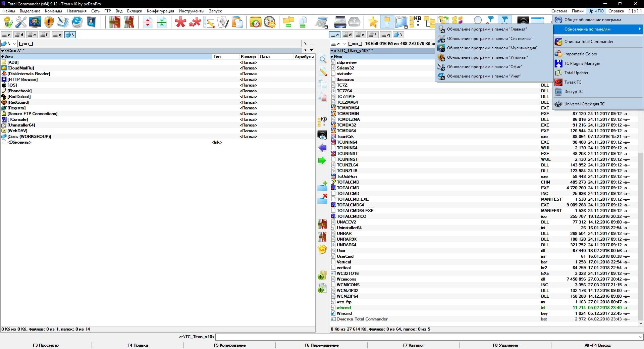Select drive c in right panel

(x=335, y=35)
